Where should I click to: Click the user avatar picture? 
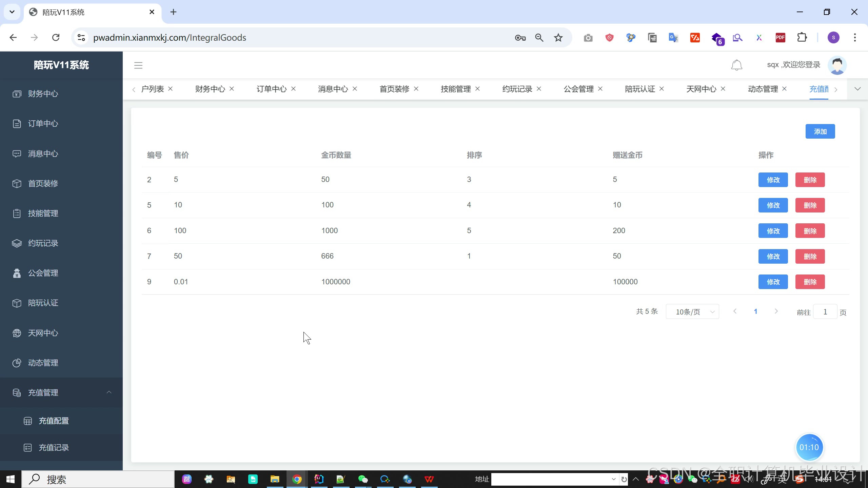837,65
